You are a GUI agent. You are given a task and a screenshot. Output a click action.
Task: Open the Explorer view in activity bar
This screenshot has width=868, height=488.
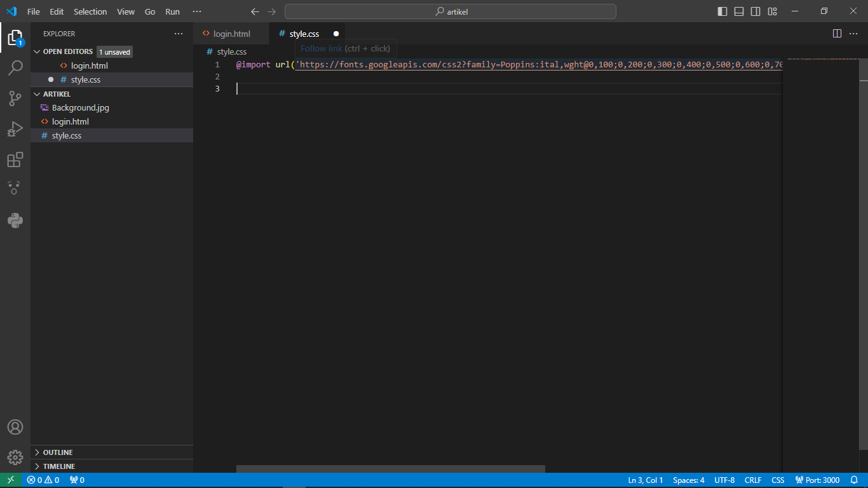(x=15, y=37)
